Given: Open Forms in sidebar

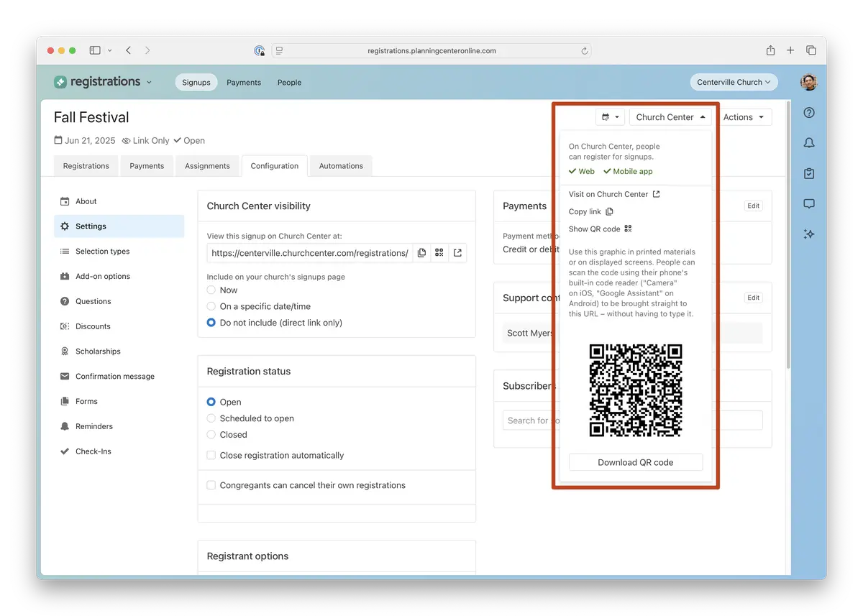Looking at the screenshot, I should (x=119, y=402).
